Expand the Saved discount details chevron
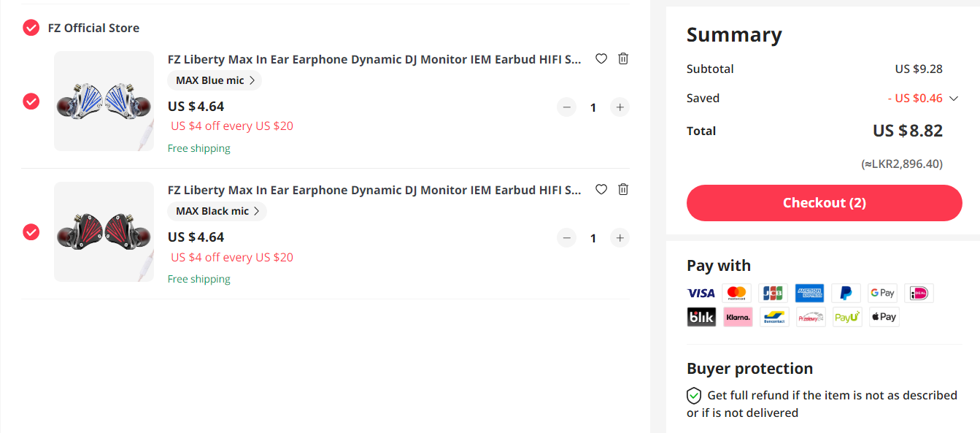 point(953,99)
